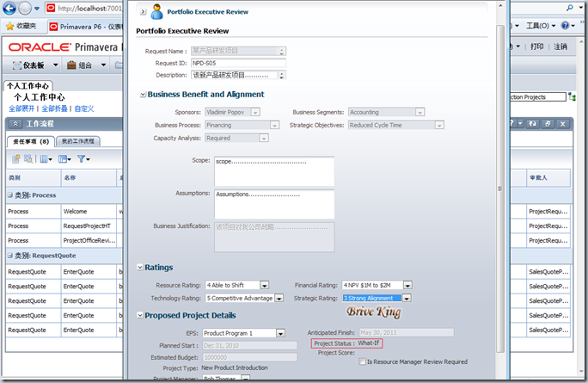Open the Financial Rating dropdown
Screen dimensions: 588x383
407,285
